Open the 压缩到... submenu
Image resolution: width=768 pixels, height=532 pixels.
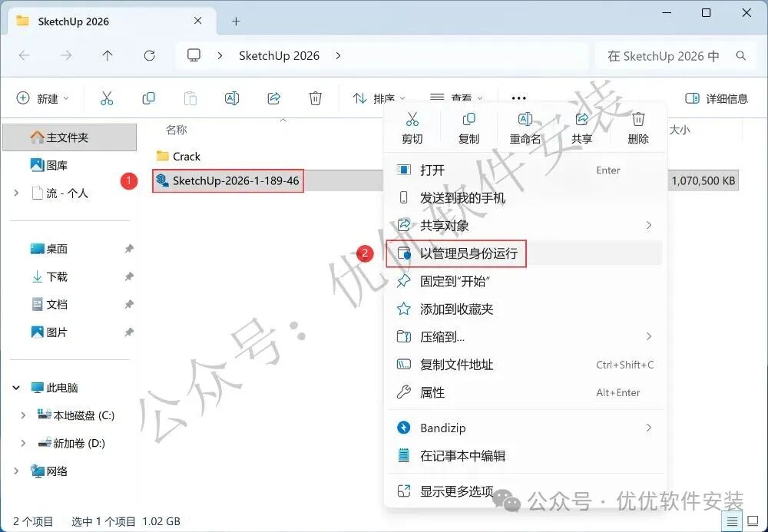pyautogui.click(x=525, y=337)
